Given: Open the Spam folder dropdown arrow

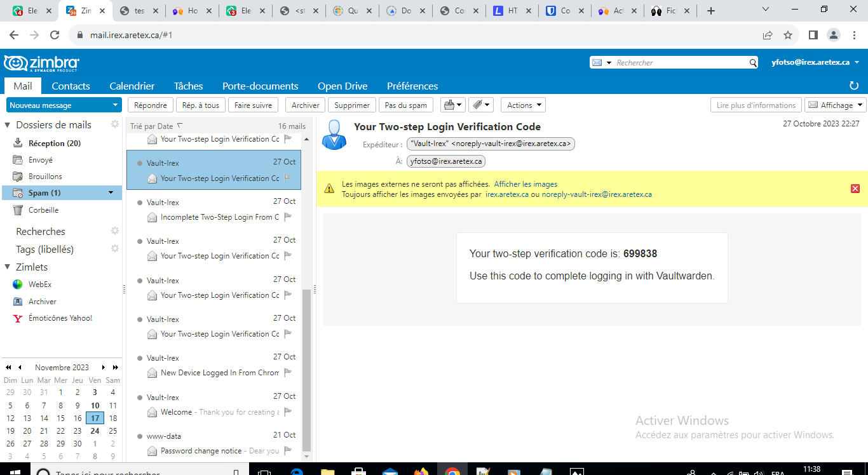Looking at the screenshot, I should pyautogui.click(x=111, y=193).
